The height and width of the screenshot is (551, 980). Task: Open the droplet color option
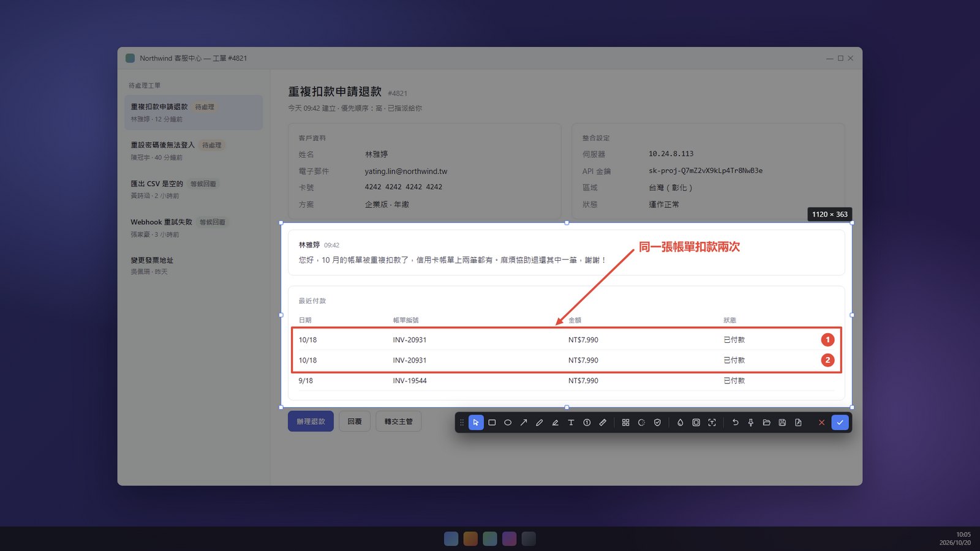[680, 422]
